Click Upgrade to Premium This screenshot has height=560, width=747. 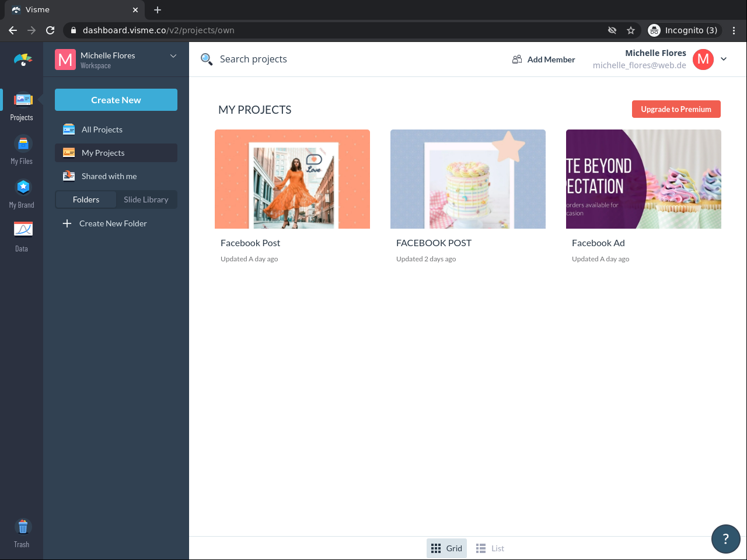pos(676,109)
